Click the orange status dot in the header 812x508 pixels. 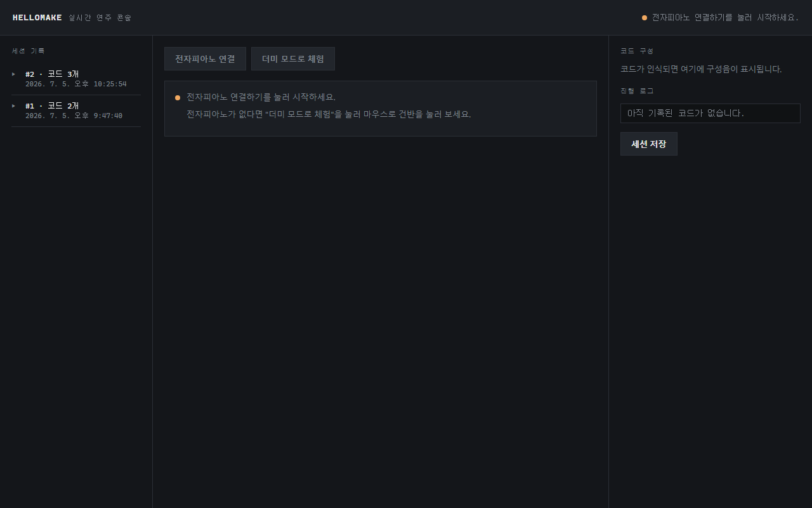645,18
